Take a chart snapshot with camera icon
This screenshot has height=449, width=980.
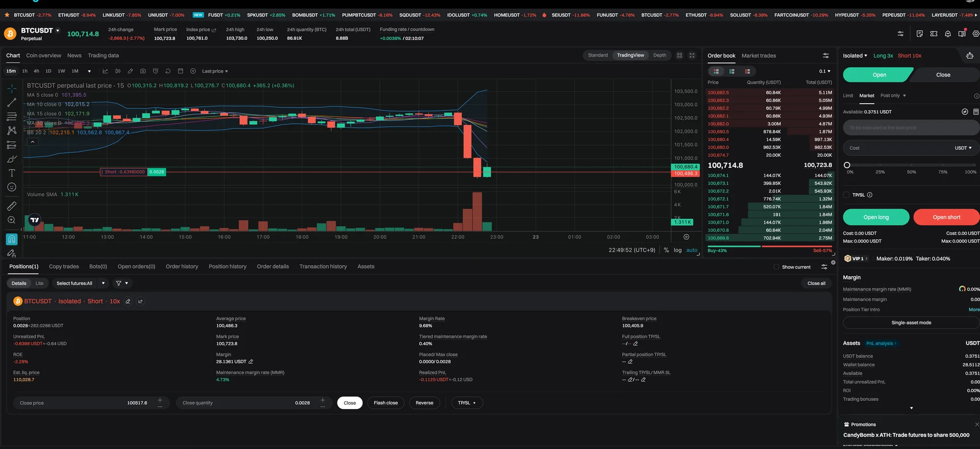(x=143, y=71)
